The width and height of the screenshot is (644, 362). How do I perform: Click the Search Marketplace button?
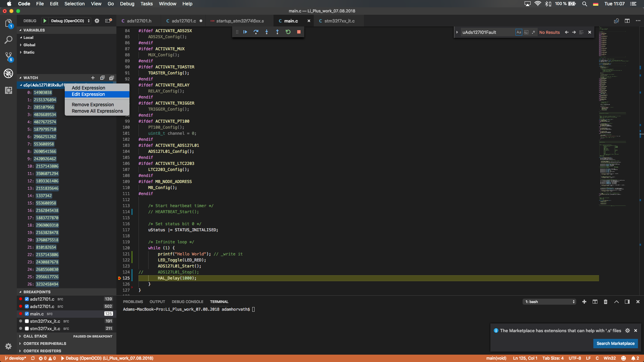[x=615, y=343]
